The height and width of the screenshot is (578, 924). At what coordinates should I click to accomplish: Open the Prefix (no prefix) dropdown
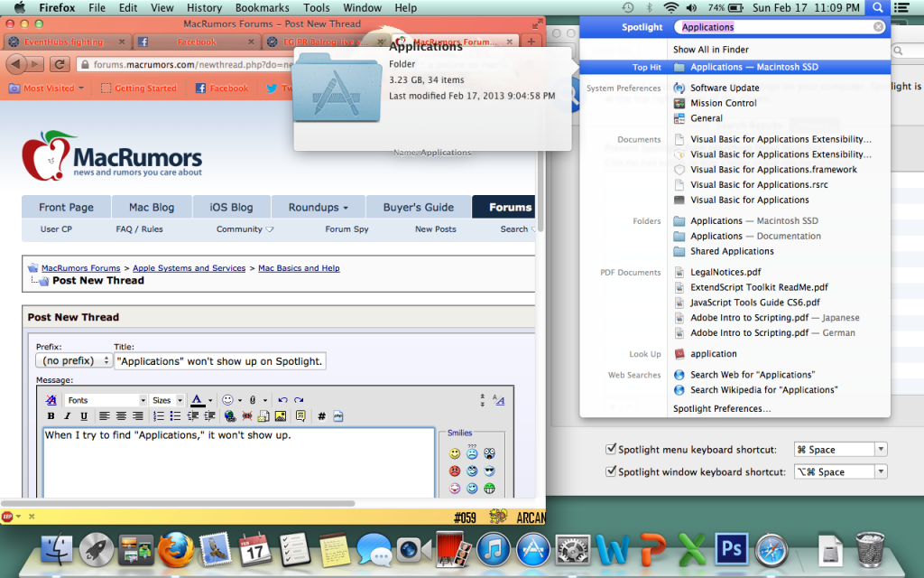click(74, 360)
